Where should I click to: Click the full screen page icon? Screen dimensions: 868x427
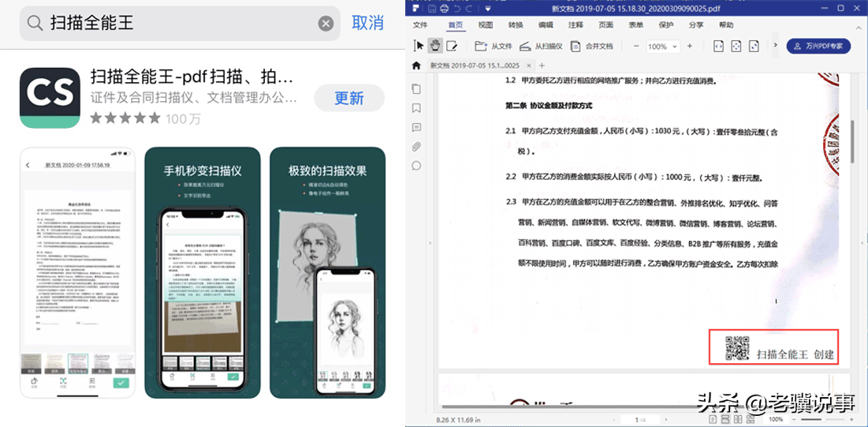[x=754, y=46]
